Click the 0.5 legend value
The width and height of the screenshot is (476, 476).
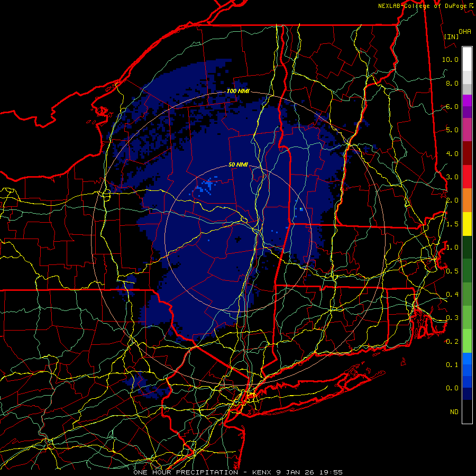tap(452, 271)
